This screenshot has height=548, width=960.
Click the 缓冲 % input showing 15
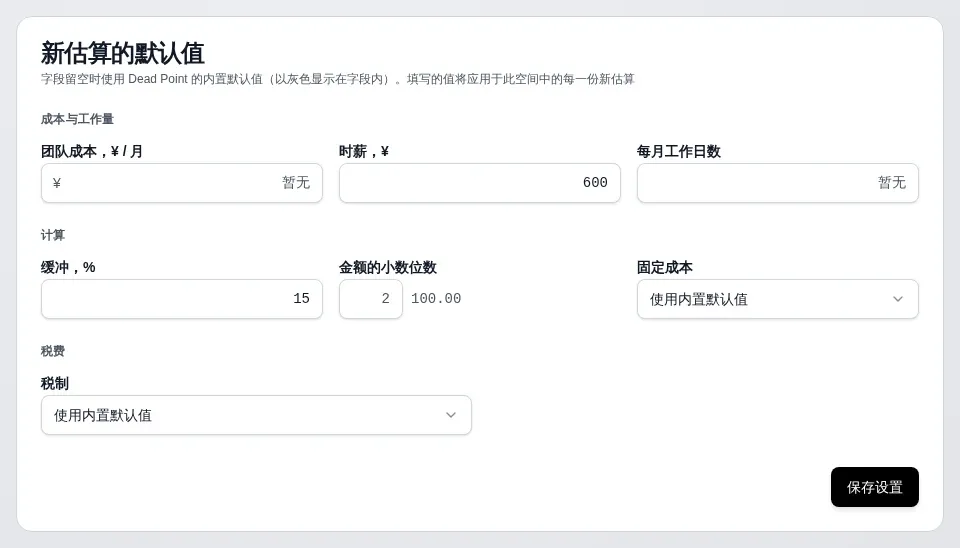coord(182,299)
